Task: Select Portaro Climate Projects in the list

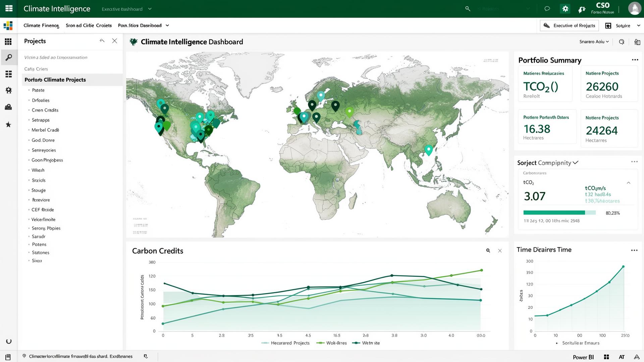Action: click(72, 80)
